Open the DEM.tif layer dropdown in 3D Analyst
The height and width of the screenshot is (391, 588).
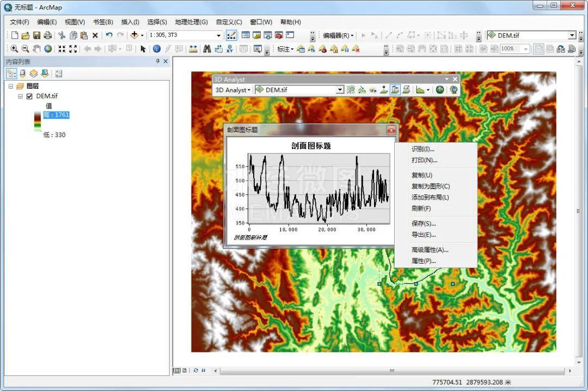tap(340, 90)
